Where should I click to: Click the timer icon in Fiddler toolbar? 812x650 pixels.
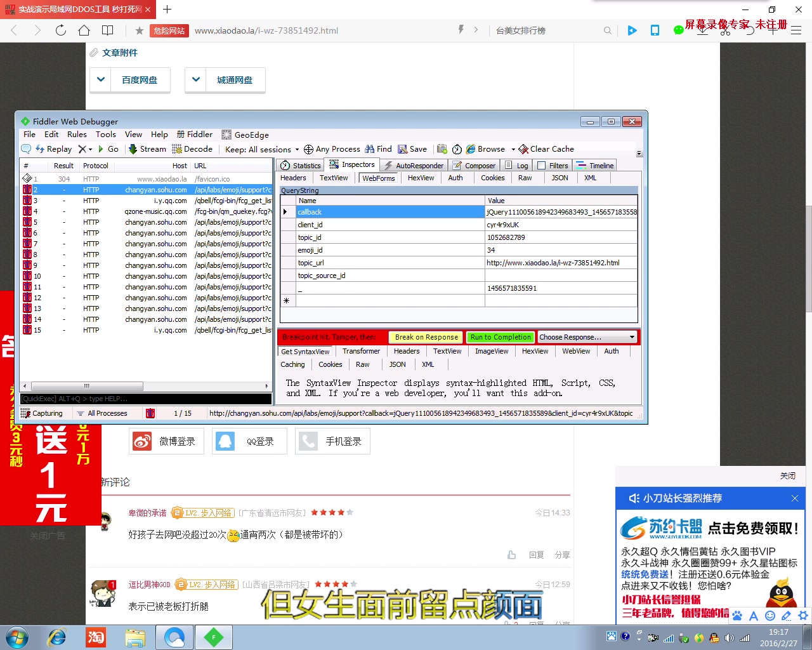coord(457,149)
